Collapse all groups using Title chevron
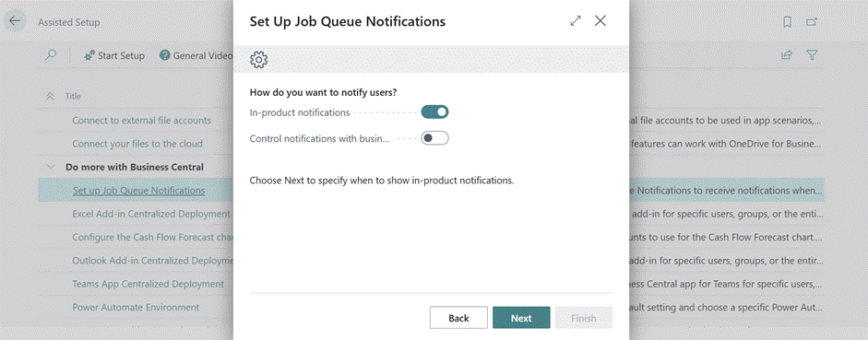 50,96
